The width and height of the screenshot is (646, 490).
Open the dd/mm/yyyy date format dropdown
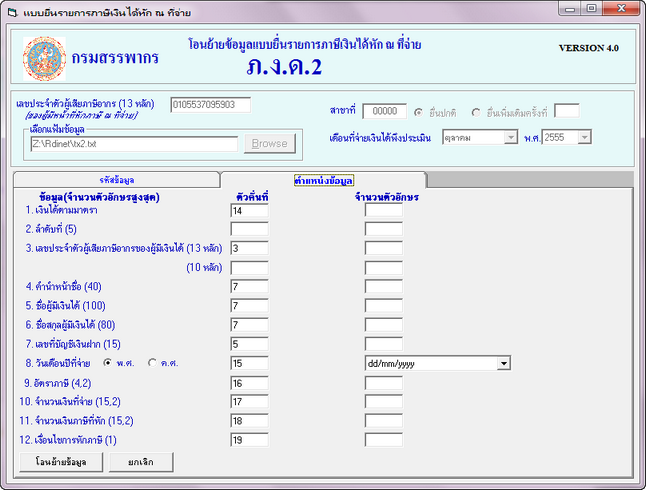tap(503, 363)
